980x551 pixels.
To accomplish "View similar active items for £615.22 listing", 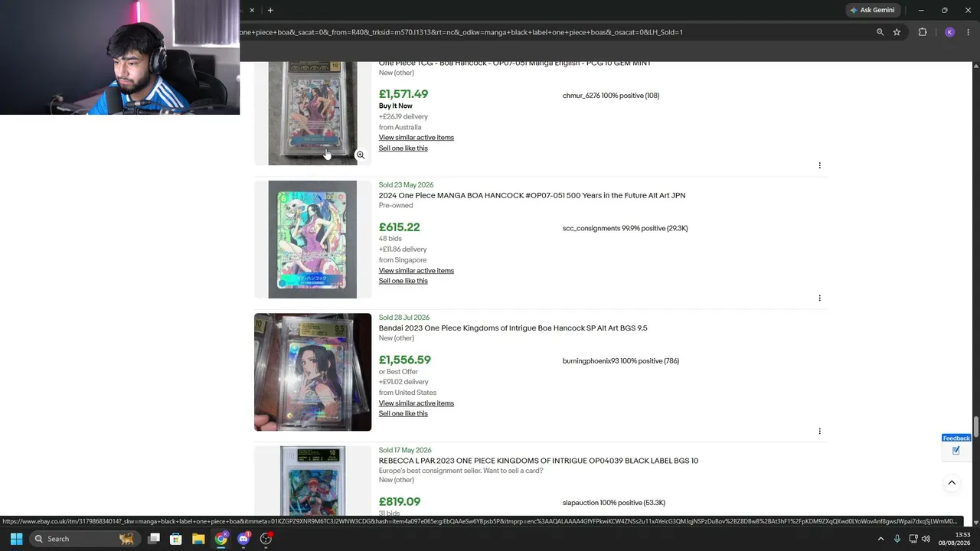I will coord(416,271).
